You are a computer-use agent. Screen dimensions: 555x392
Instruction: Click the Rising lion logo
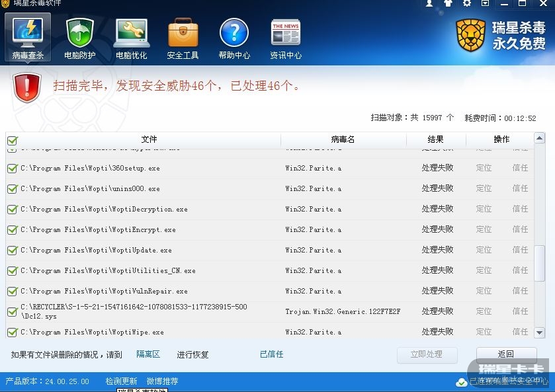coord(470,35)
